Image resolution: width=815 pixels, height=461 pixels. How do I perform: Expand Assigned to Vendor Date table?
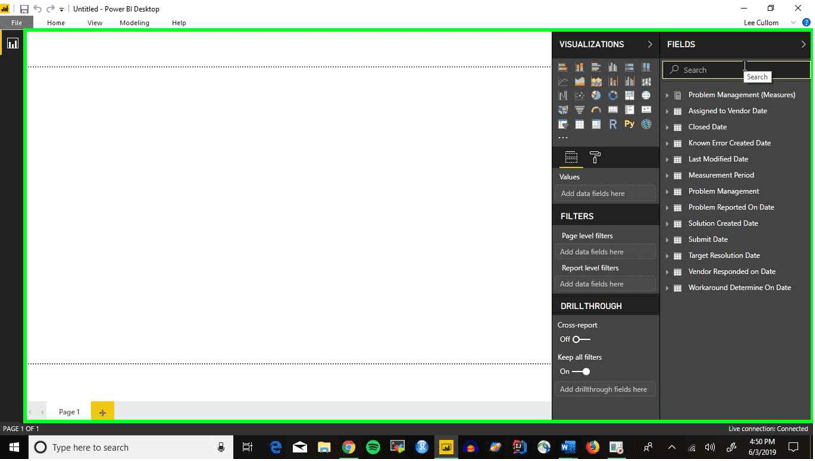click(x=667, y=111)
